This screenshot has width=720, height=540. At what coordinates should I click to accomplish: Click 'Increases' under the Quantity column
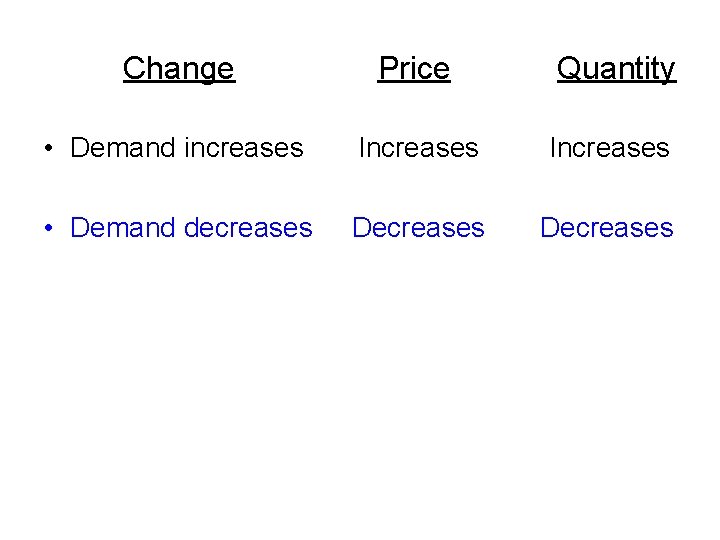[610, 148]
